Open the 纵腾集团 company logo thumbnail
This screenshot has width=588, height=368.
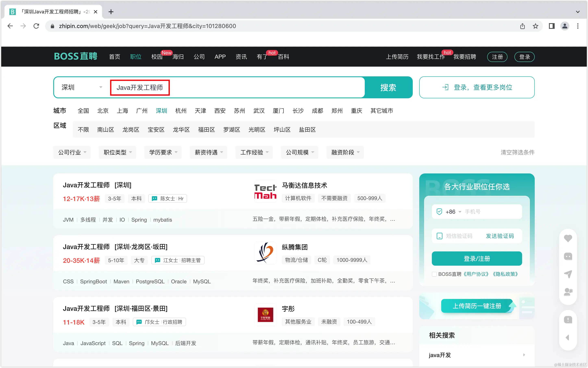(265, 253)
